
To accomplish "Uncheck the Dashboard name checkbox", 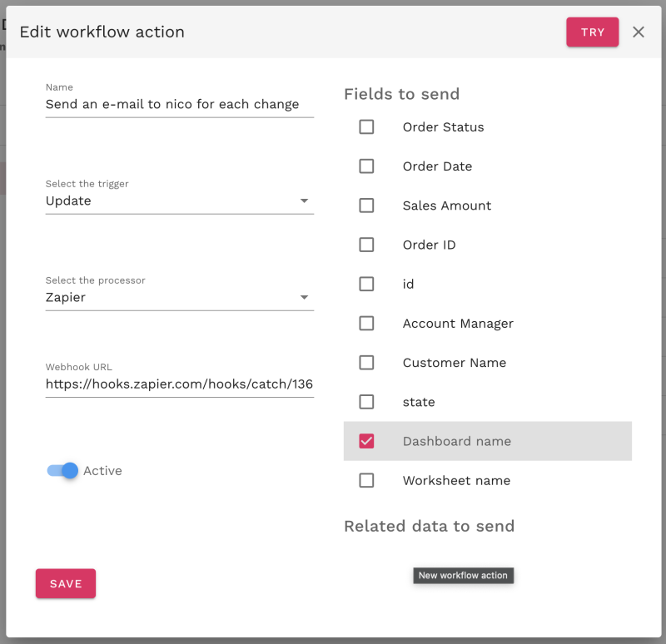I will pyautogui.click(x=366, y=441).
